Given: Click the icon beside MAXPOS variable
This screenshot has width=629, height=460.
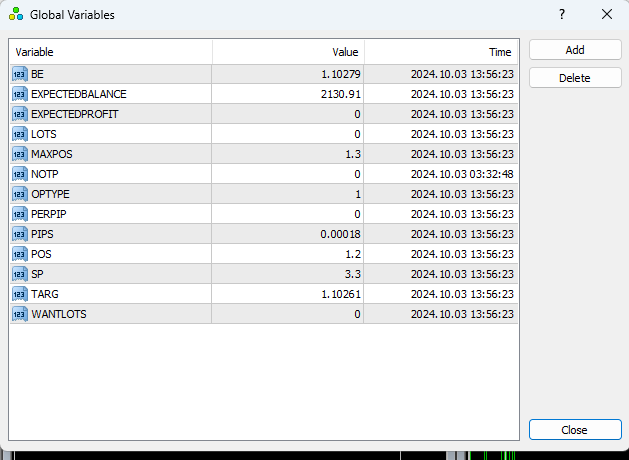Looking at the screenshot, I should [x=20, y=154].
